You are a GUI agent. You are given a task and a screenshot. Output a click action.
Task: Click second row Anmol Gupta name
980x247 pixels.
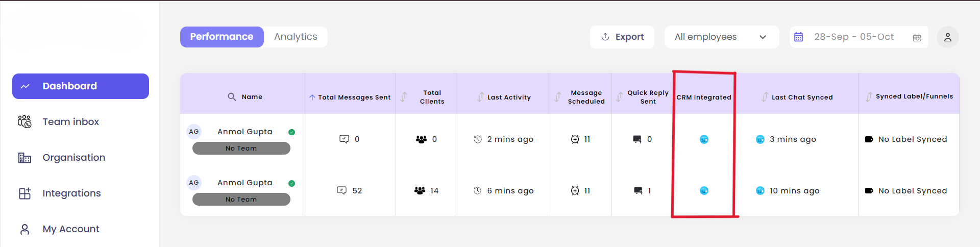(x=245, y=183)
